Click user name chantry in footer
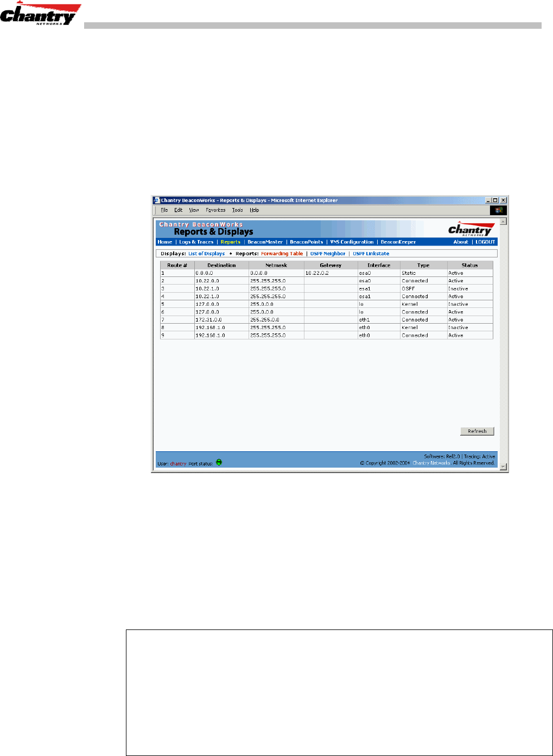Viewport: 553px width, 756px height. click(178, 464)
